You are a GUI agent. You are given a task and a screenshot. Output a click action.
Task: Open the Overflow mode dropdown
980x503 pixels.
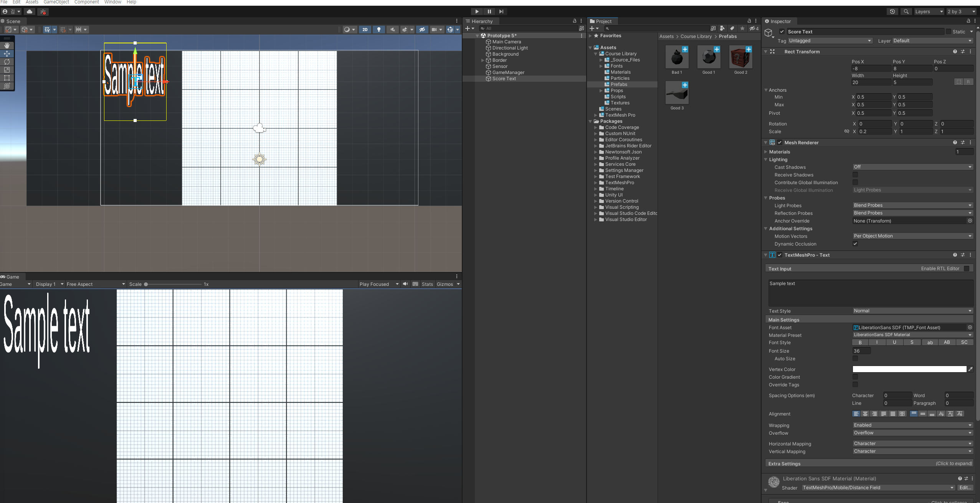(x=912, y=433)
